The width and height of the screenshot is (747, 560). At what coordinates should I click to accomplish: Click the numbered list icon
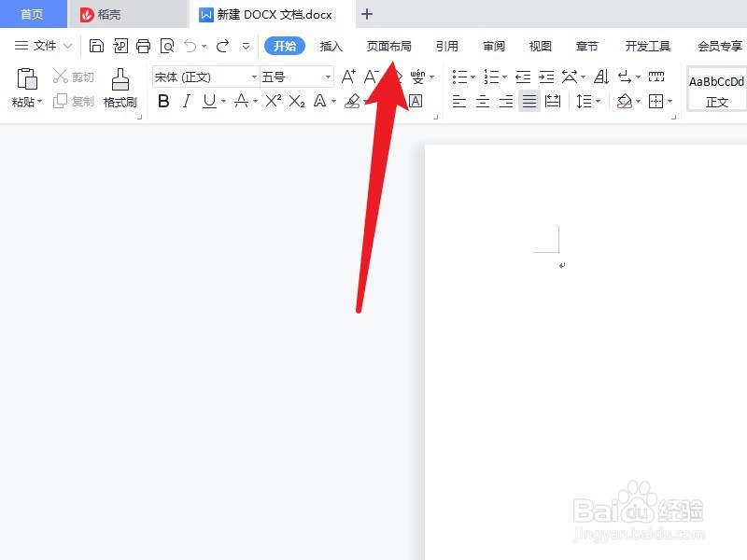(491, 77)
